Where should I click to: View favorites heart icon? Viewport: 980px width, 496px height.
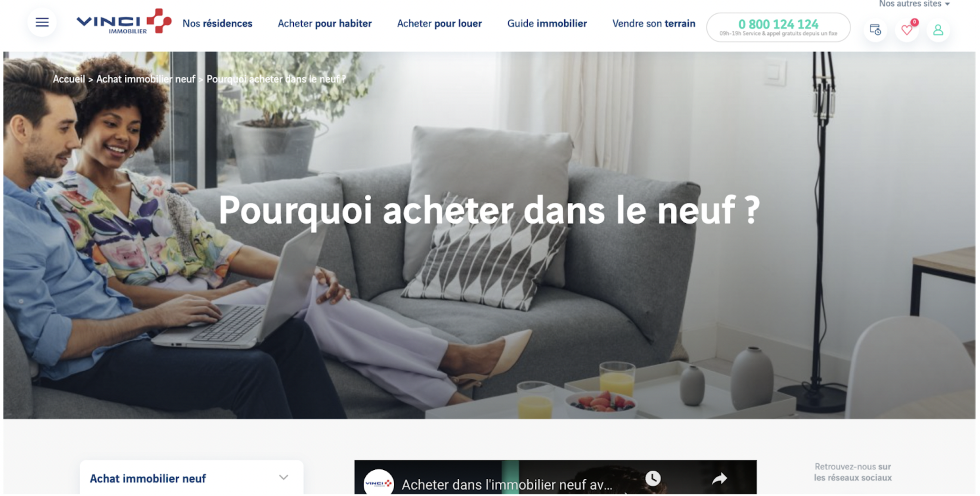pos(907,30)
